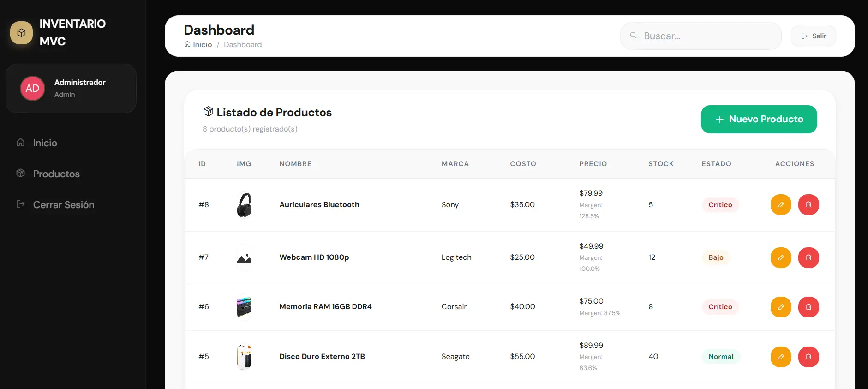Click the Crítico badge for Auriculares Bluetooth

[x=720, y=205]
